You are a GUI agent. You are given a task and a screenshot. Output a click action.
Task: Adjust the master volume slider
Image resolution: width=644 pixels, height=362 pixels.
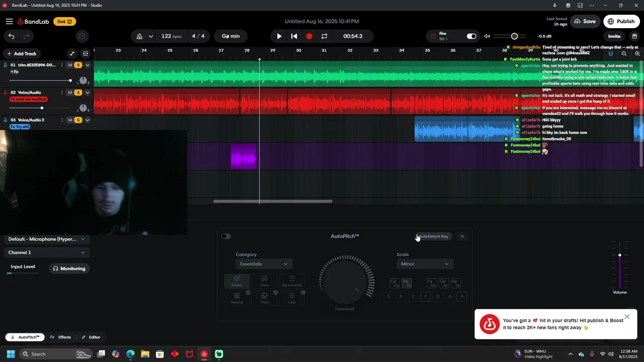coord(510,36)
